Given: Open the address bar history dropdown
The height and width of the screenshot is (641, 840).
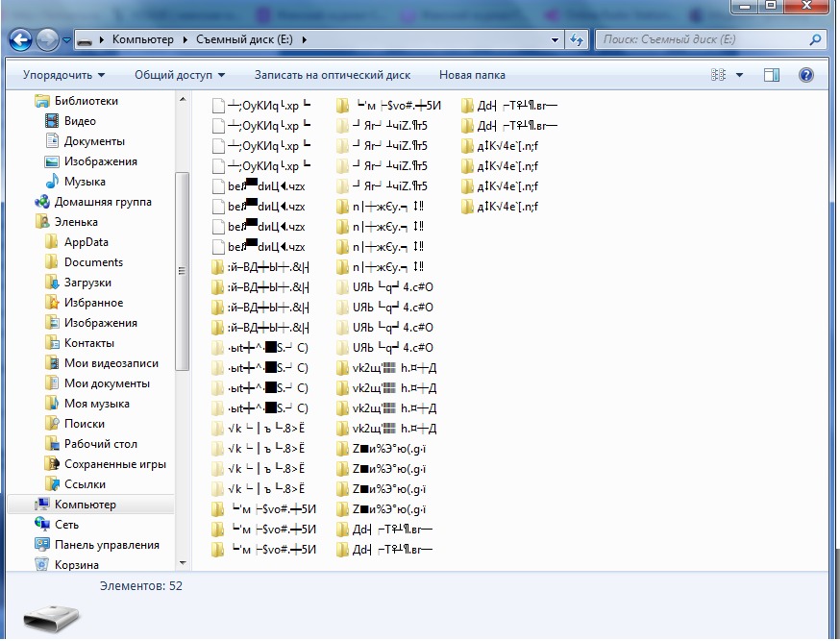Looking at the screenshot, I should click(x=555, y=40).
